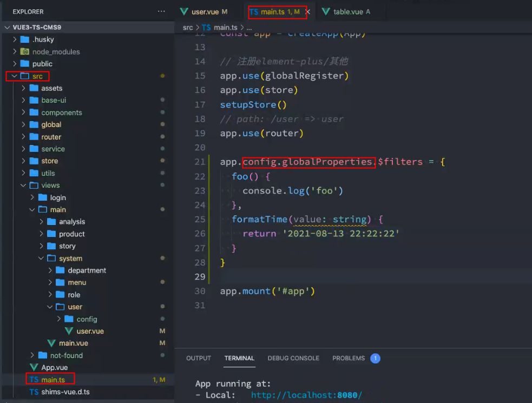532x403 pixels.
Task: Click the story folder icon
Action: pyautogui.click(x=51, y=246)
